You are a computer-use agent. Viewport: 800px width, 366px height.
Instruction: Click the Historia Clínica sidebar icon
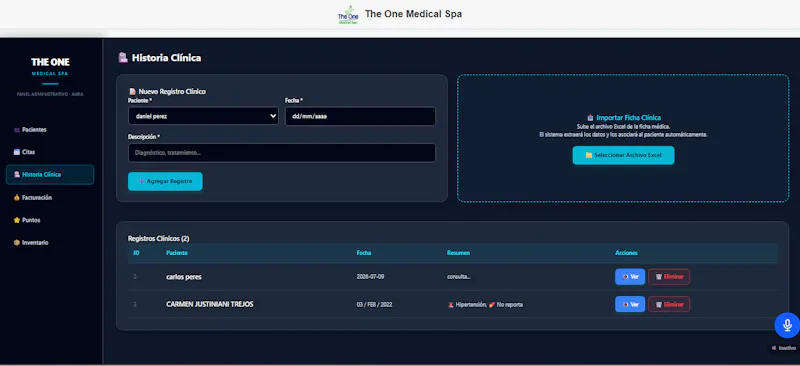click(17, 175)
